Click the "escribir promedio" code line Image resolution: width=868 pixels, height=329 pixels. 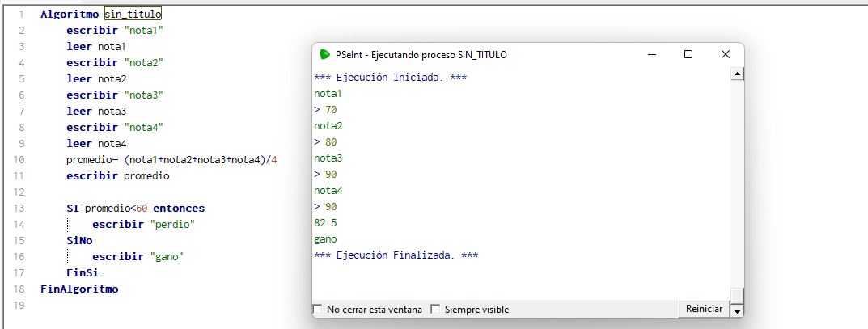[118, 175]
